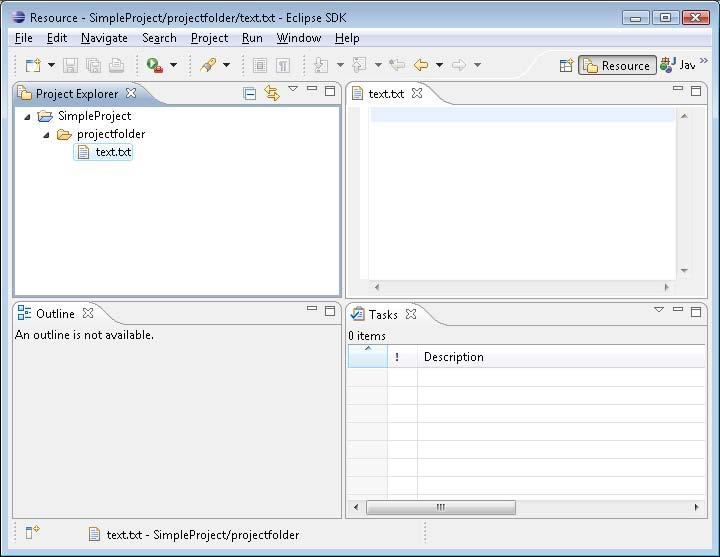
Task: Open the Next Annotation dropdown arrow
Action: coord(340,65)
